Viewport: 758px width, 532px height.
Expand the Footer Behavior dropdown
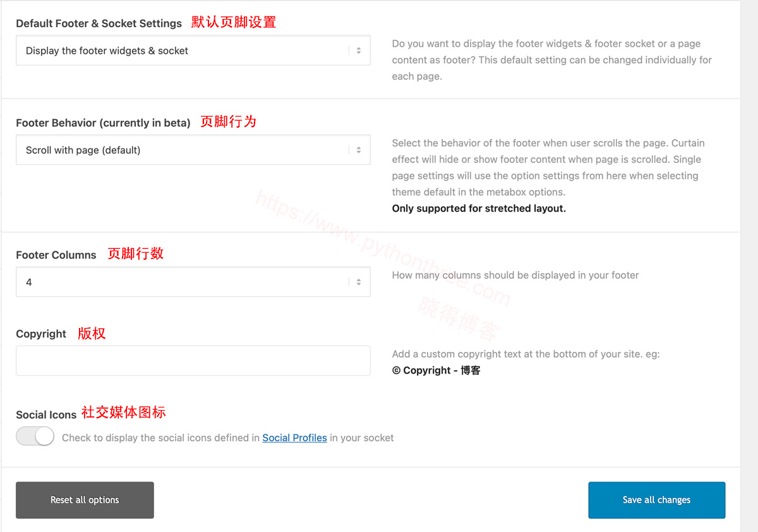click(x=183, y=150)
